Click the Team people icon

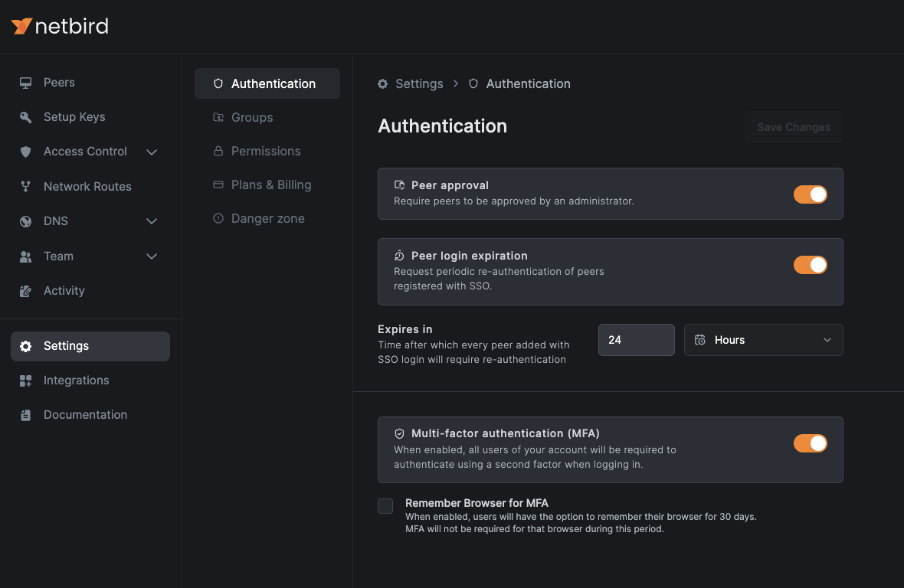25,256
